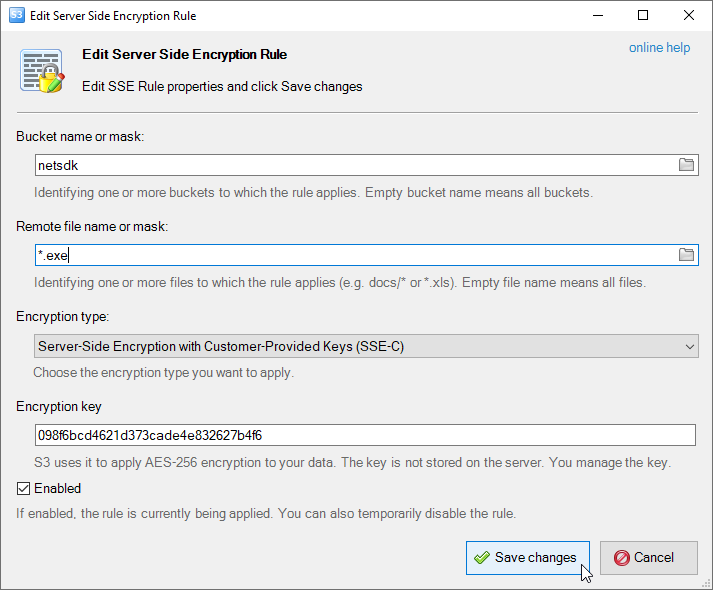Browse buckets with the folder icon for the bucket name field
The image size is (713, 596).
tap(686, 165)
